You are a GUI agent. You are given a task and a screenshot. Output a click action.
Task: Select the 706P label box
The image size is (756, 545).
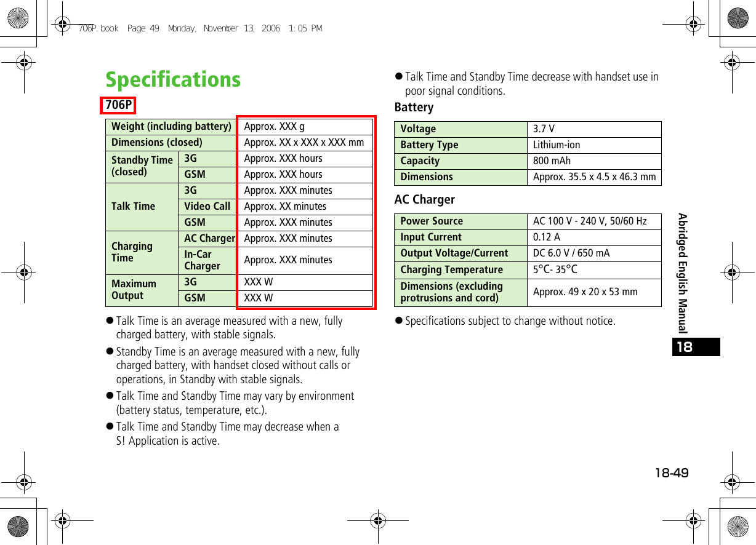tap(118, 105)
